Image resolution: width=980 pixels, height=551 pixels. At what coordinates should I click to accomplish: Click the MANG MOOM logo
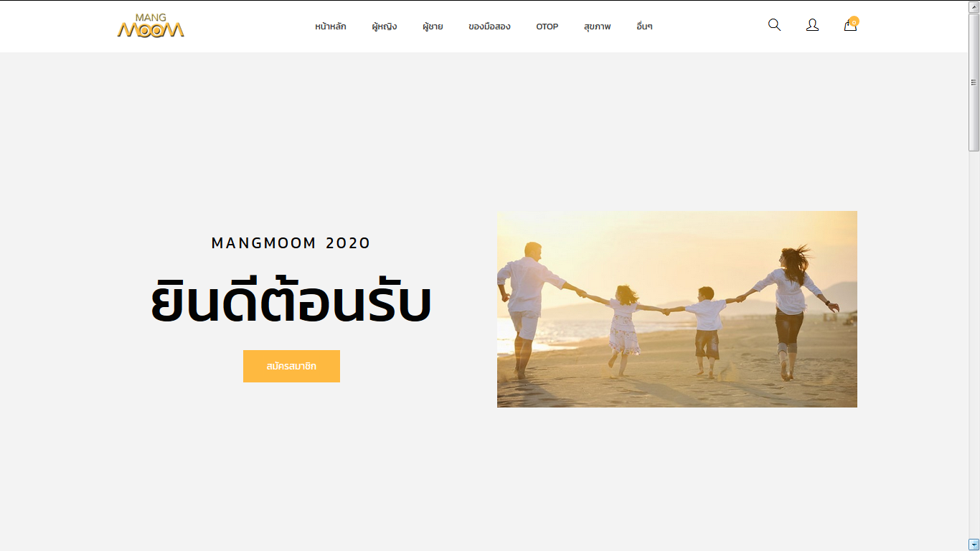click(x=151, y=25)
